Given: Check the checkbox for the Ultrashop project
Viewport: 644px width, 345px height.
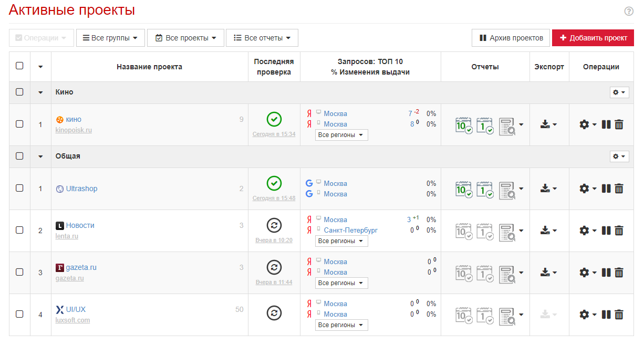Looking at the screenshot, I should 19,188.
